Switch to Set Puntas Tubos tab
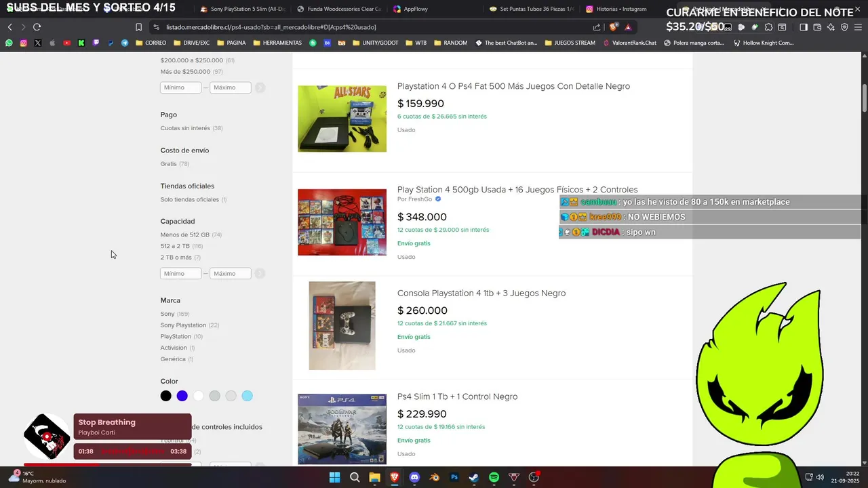The height and width of the screenshot is (488, 868). (x=532, y=9)
